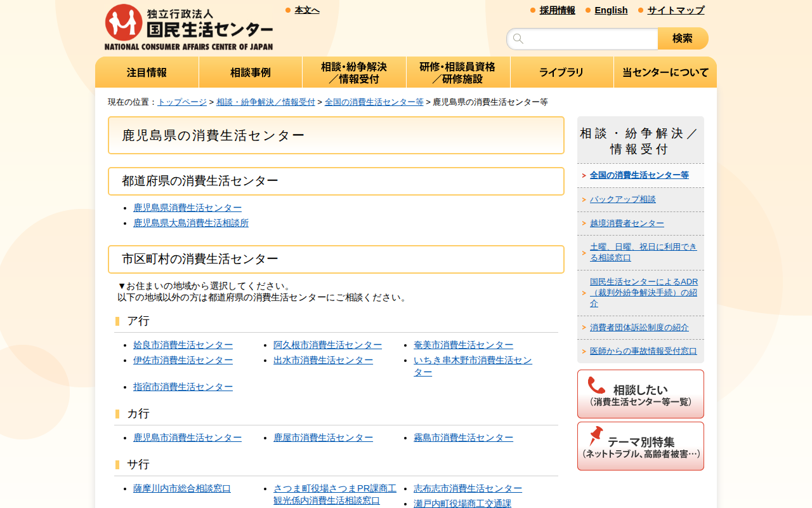Open 出水市消費生活センター link
The image size is (812, 508).
(x=324, y=360)
